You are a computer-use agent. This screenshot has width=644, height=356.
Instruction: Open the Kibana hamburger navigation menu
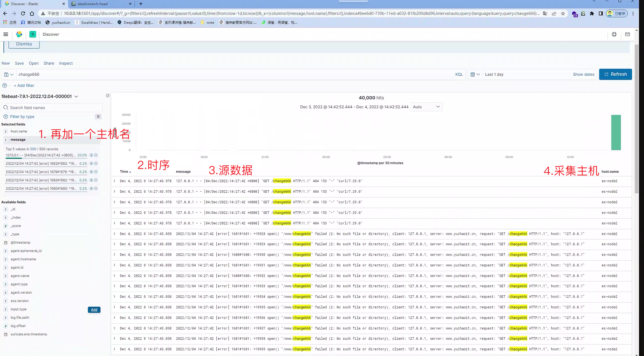pos(6,34)
